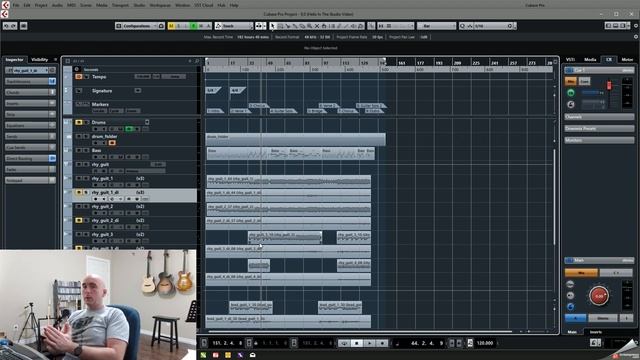Open the Help menu
The height and width of the screenshot is (360, 640).
click(234, 5)
